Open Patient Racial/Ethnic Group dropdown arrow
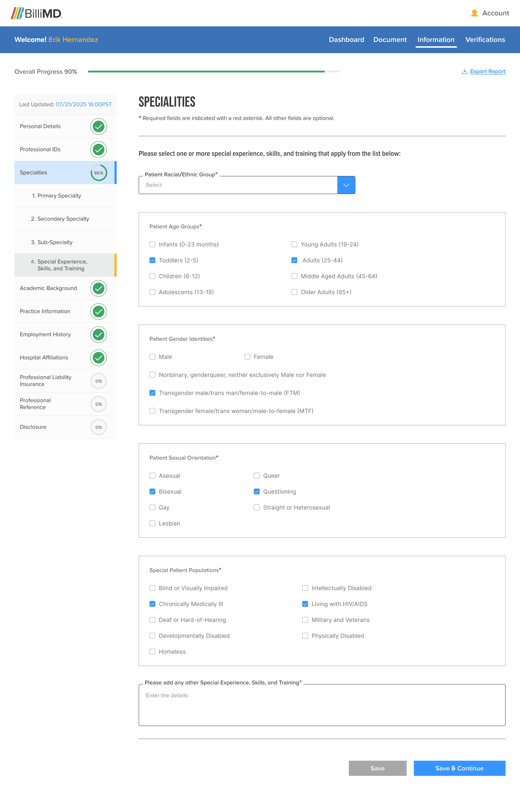Viewport: 520px width, 812px height. (x=346, y=185)
